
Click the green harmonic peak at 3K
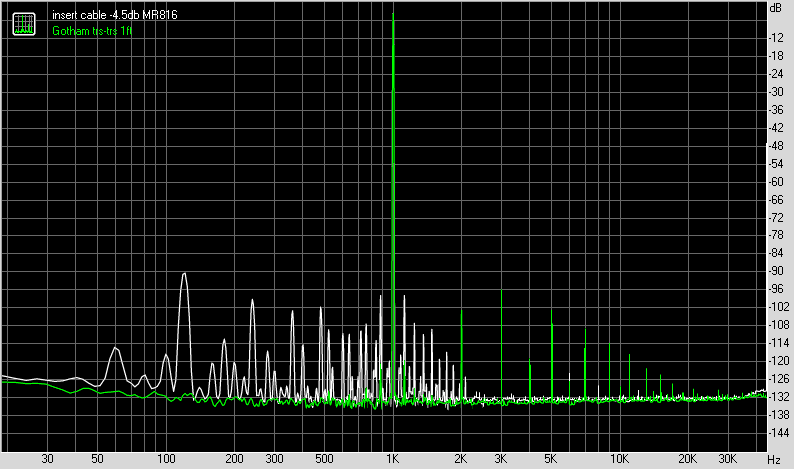(x=501, y=344)
